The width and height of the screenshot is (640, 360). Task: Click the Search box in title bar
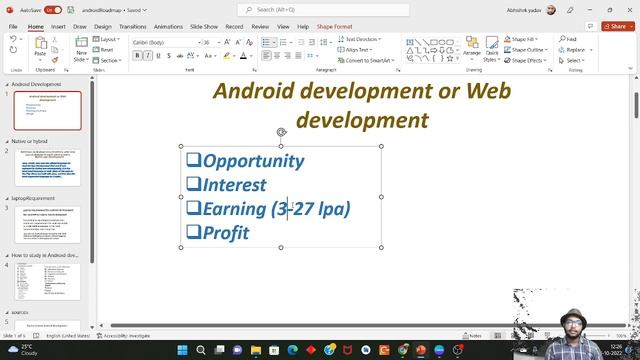[x=323, y=10]
